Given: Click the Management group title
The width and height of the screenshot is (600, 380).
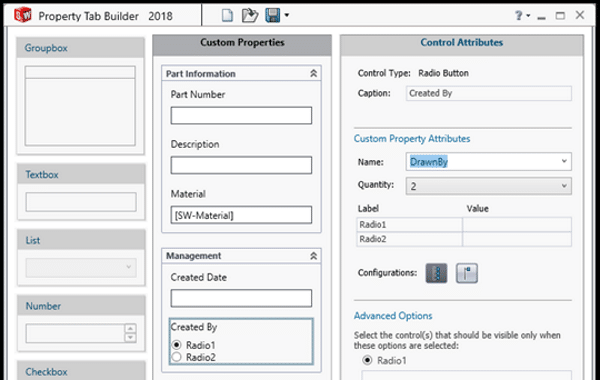Looking at the screenshot, I should pyautogui.click(x=194, y=256).
